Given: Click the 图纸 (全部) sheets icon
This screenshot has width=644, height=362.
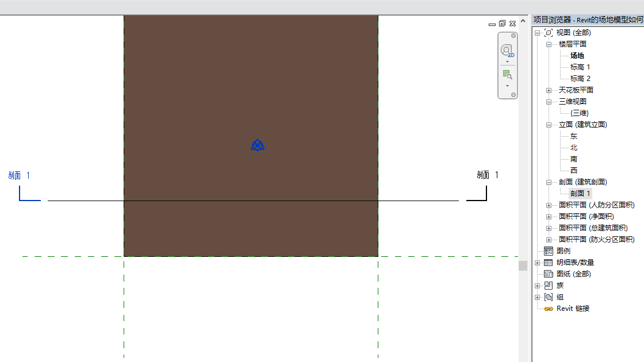Looking at the screenshot, I should click(x=549, y=274).
